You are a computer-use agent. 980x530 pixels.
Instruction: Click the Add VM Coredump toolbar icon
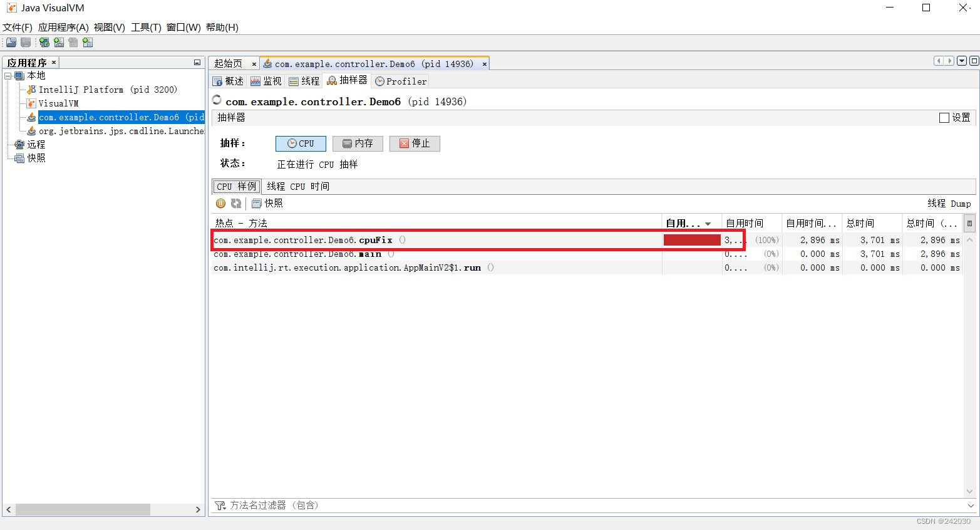pyautogui.click(x=73, y=43)
